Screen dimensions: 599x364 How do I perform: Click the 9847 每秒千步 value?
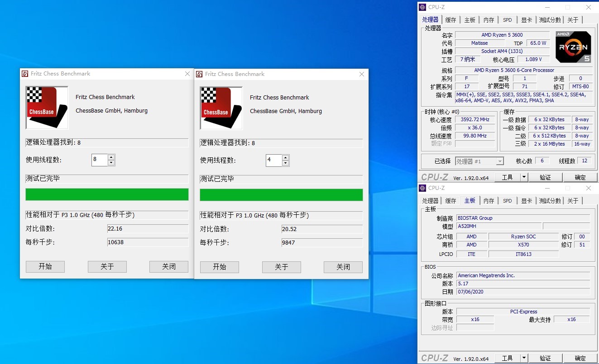pos(322,242)
